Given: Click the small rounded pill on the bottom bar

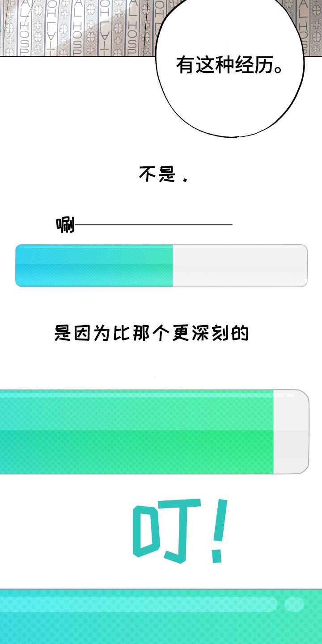Looking at the screenshot, I should tap(294, 604).
